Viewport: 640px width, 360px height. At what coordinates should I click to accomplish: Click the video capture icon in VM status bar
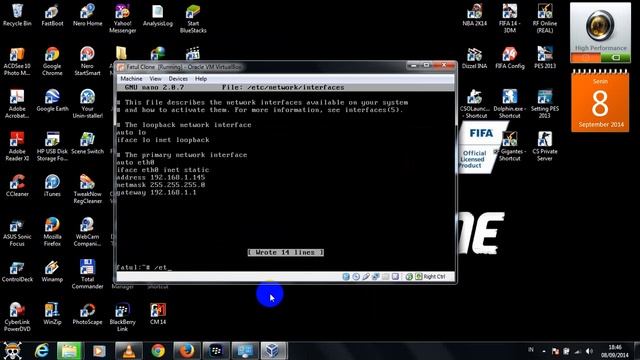395,277
